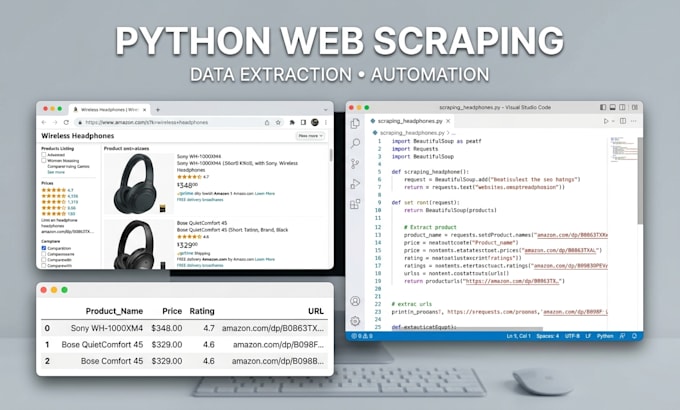Change the LF end-of-line setting

click(x=588, y=336)
